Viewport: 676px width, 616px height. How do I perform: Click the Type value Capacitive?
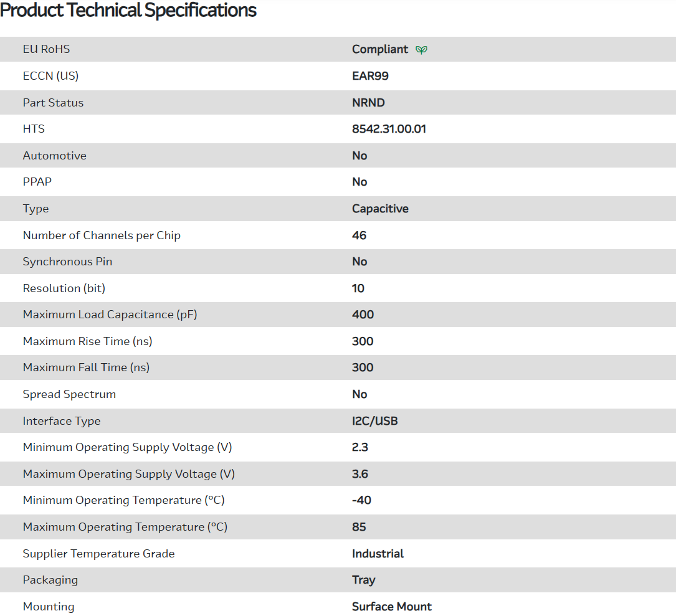380,209
